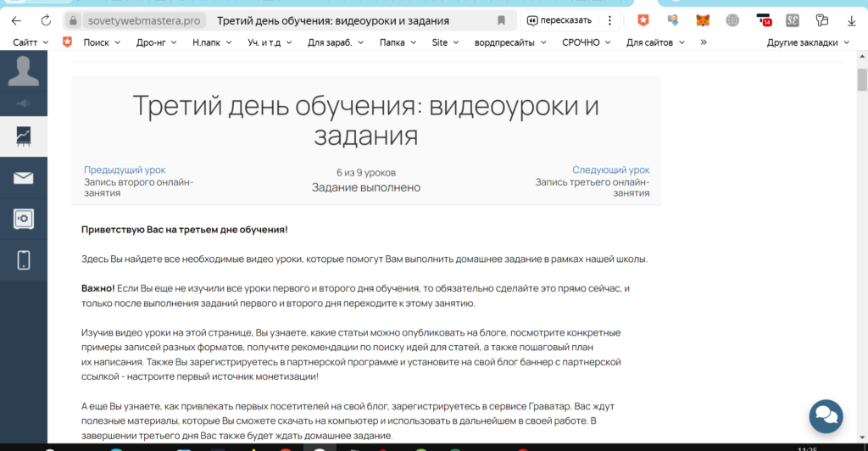The height and width of the screenshot is (451, 868).
Task: Click the vertical scrollbar thumb
Action: tap(862, 80)
